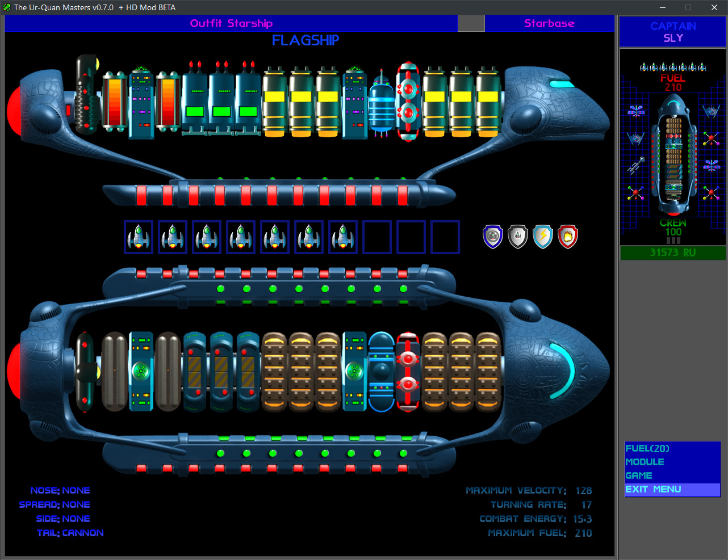Select the butterfly escort ship in left column
This screenshot has width=728, height=560.
[x=636, y=111]
